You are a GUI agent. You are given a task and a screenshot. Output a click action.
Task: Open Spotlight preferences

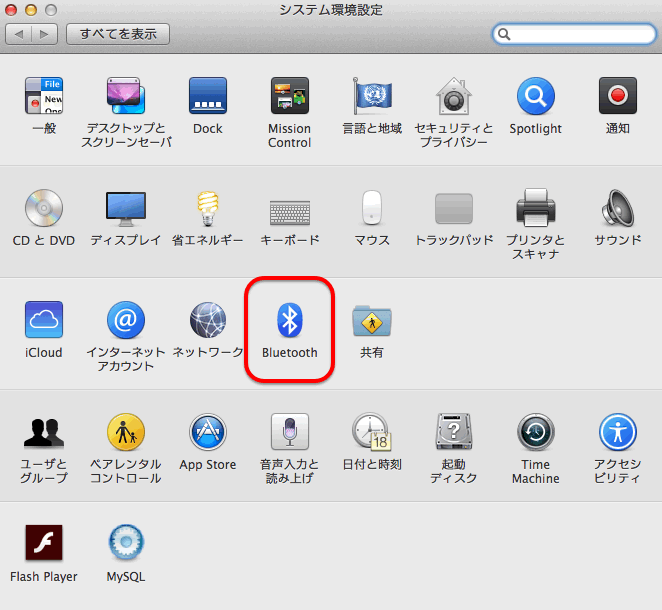pyautogui.click(x=535, y=97)
